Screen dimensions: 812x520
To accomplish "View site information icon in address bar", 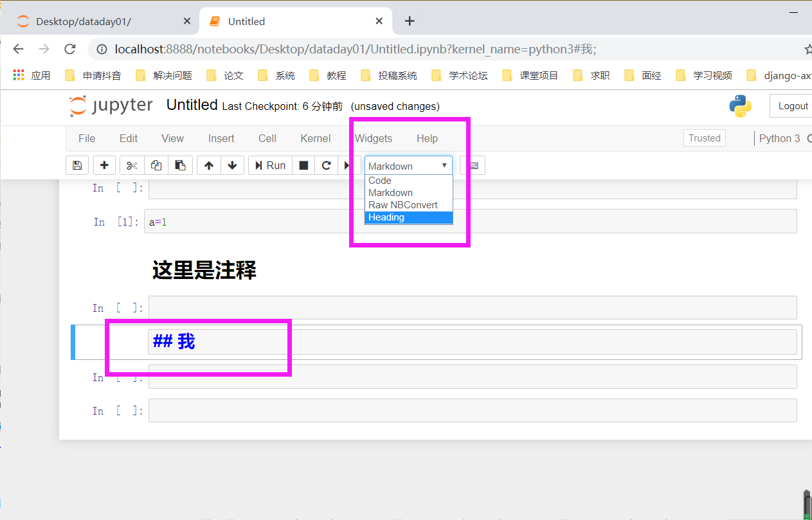I will click(x=102, y=49).
